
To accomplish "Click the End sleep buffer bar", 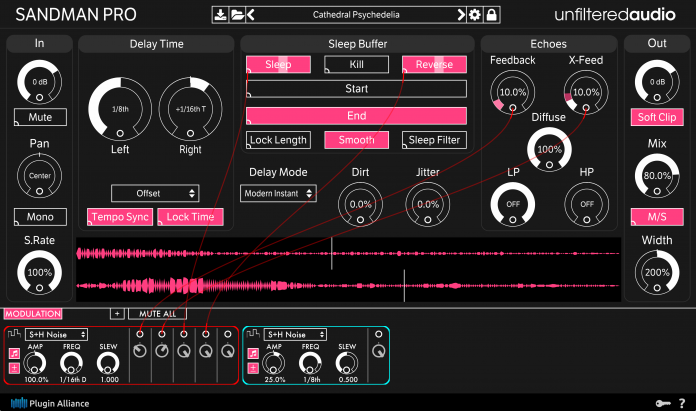I will click(356, 116).
